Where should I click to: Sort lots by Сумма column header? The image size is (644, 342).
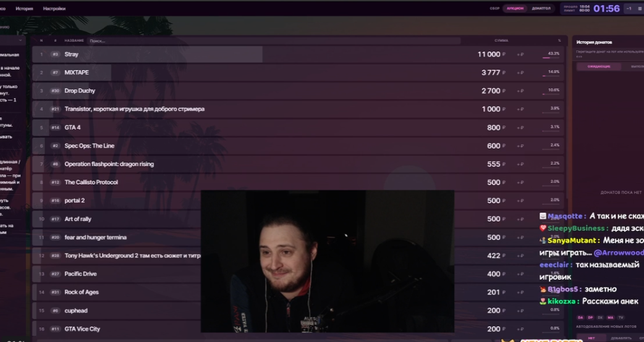[x=501, y=41]
